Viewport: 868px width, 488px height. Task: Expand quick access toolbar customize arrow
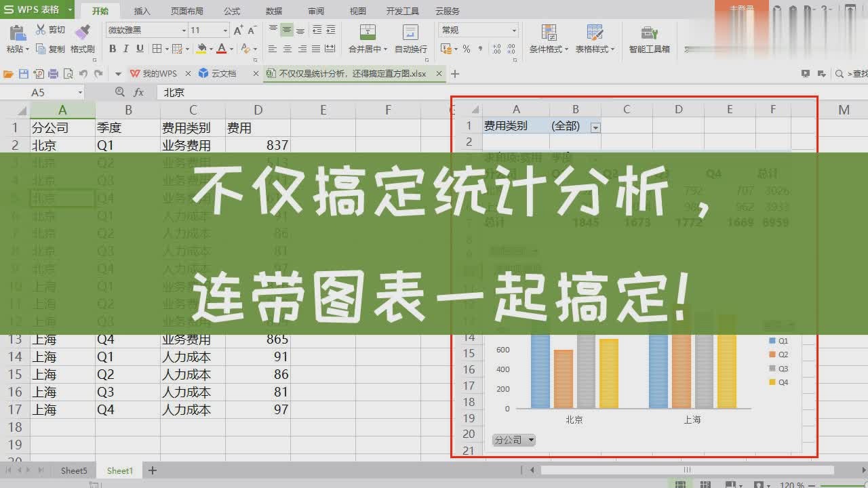click(x=118, y=74)
